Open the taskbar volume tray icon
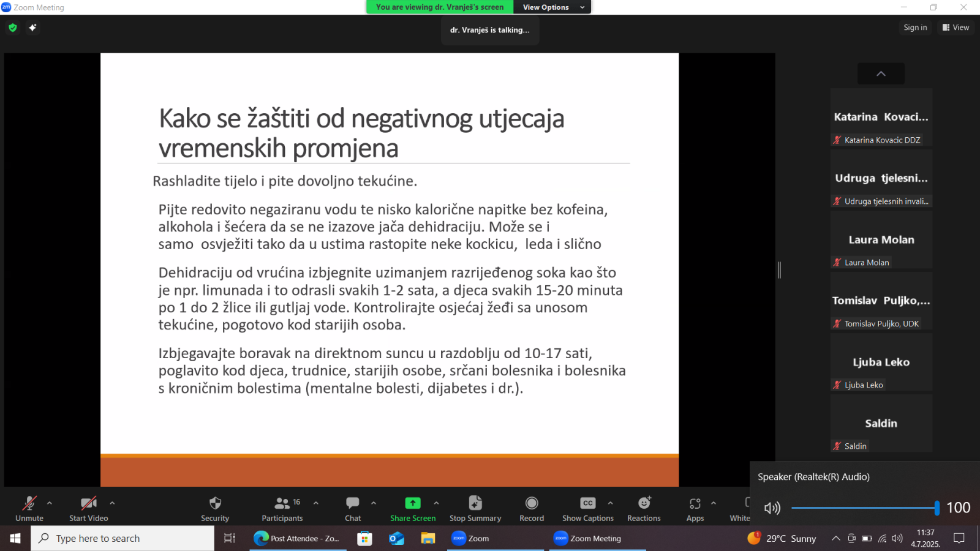980x551 pixels. click(x=897, y=538)
